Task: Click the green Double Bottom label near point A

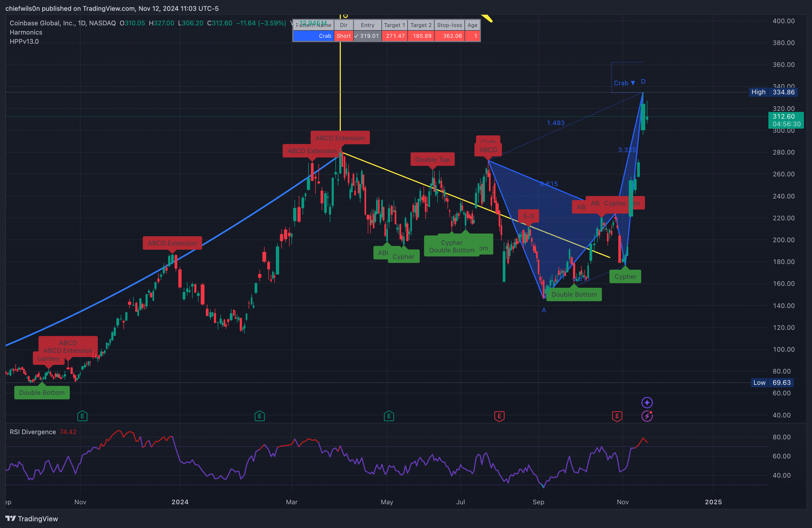Action: tap(574, 294)
